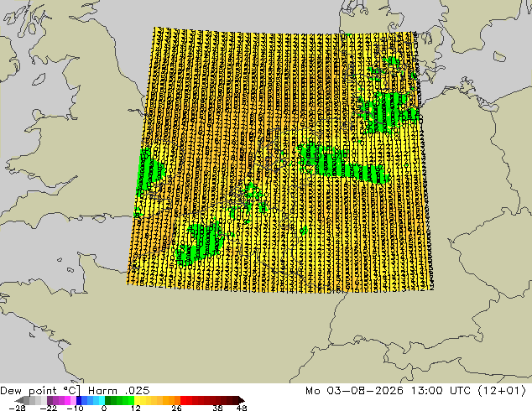Image resolution: width=532 pixels, height=411 pixels.
Task: Click the legend value label '48'
Action: (x=242, y=408)
